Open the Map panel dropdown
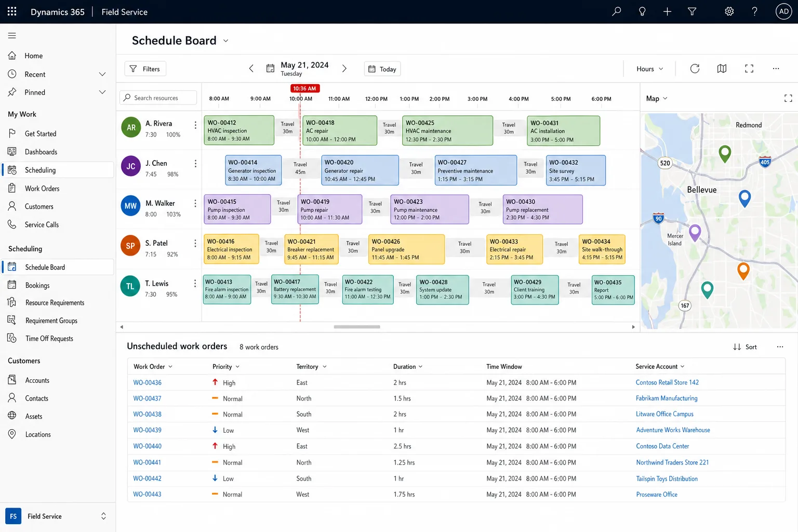Screen dimensions: 798x532 657,98
